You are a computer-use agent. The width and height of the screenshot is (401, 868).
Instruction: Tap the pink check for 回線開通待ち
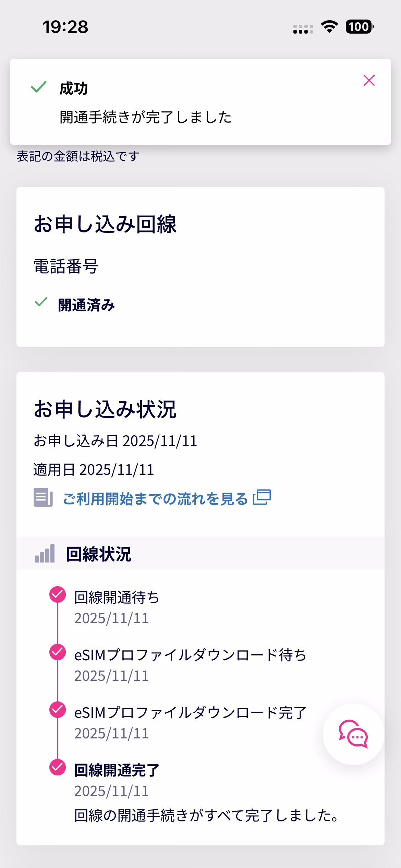(x=58, y=594)
